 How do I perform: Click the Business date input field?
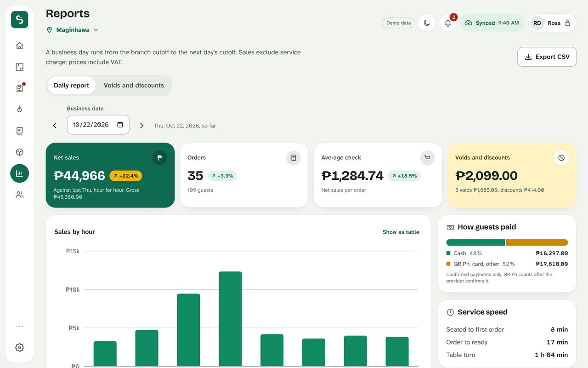pyautogui.click(x=98, y=125)
